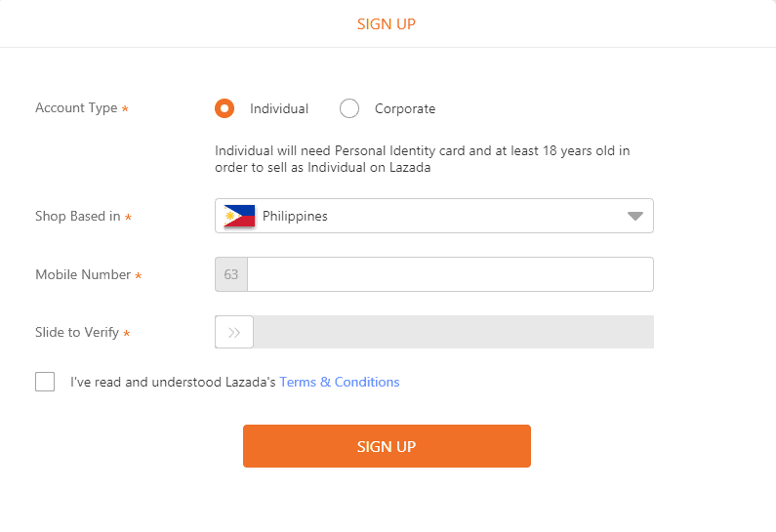Image resolution: width=776 pixels, height=532 pixels.
Task: Click the Mobile Number field label
Action: 83,274
